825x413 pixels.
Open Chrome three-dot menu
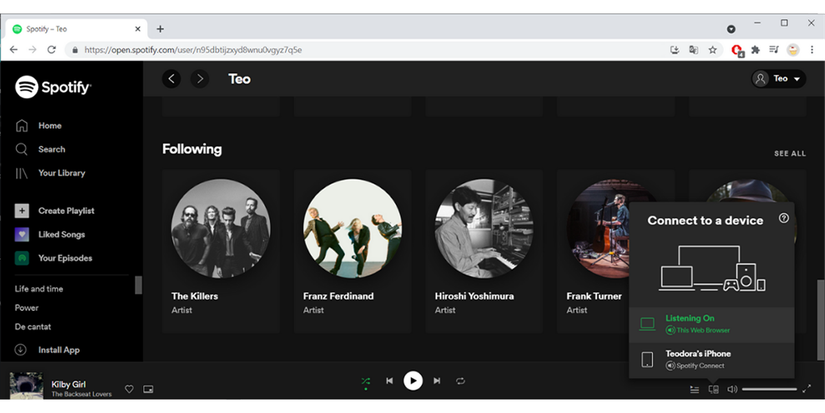(x=812, y=50)
